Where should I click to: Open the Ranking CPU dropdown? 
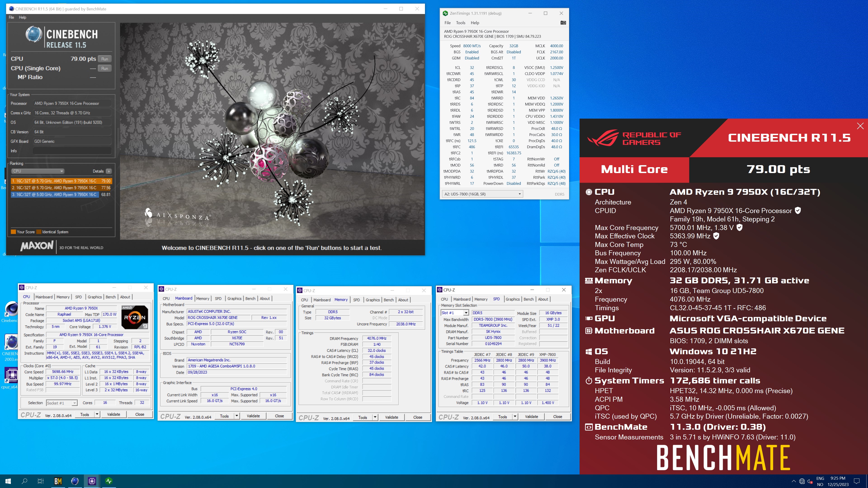tap(38, 171)
